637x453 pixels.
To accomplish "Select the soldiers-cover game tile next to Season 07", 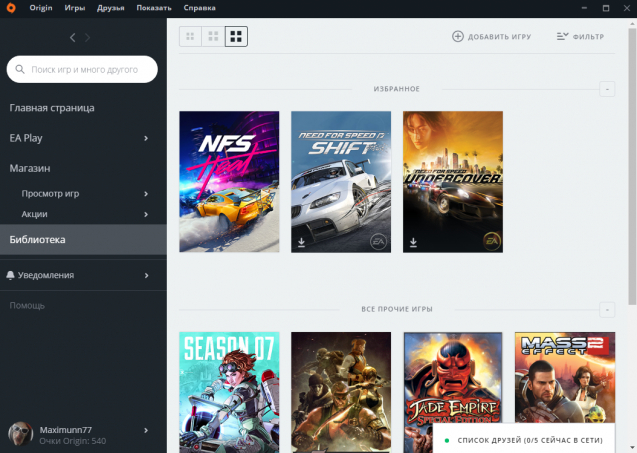I will pos(341,392).
